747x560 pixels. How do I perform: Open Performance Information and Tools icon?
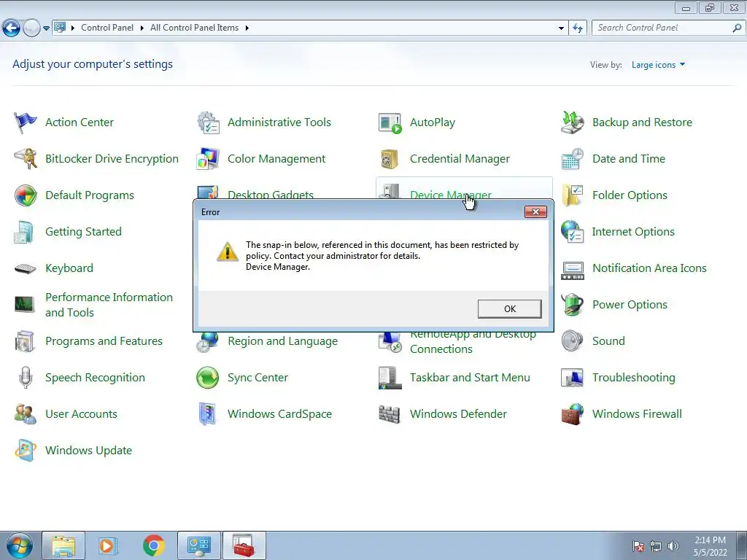click(x=24, y=304)
